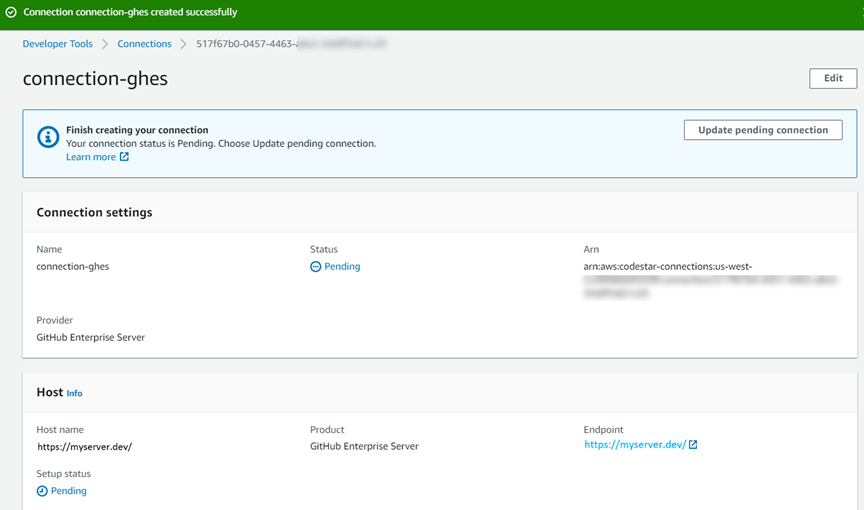Click the Pending icon under Setup status

[x=42, y=491]
